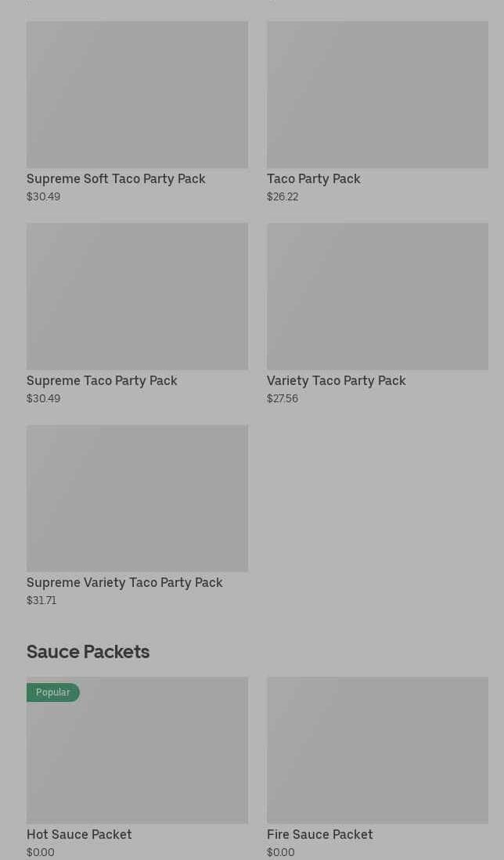Click the Variety Taco Party Pack name

pos(336,381)
